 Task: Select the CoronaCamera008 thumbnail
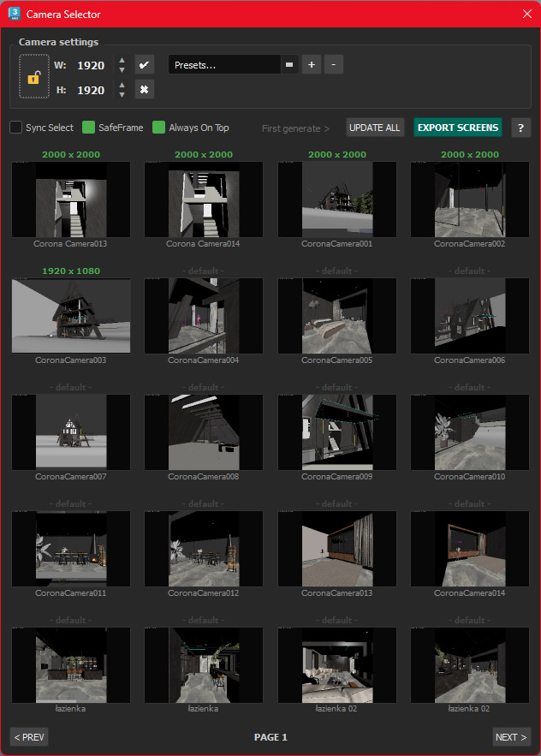coord(204,432)
